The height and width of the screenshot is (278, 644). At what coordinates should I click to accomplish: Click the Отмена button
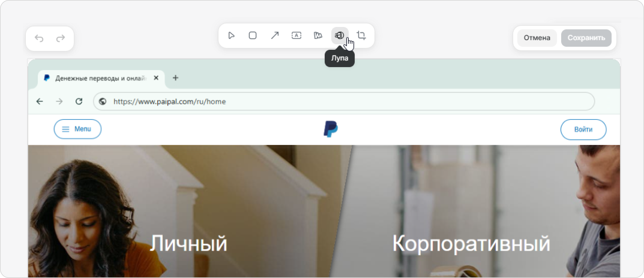pyautogui.click(x=537, y=38)
